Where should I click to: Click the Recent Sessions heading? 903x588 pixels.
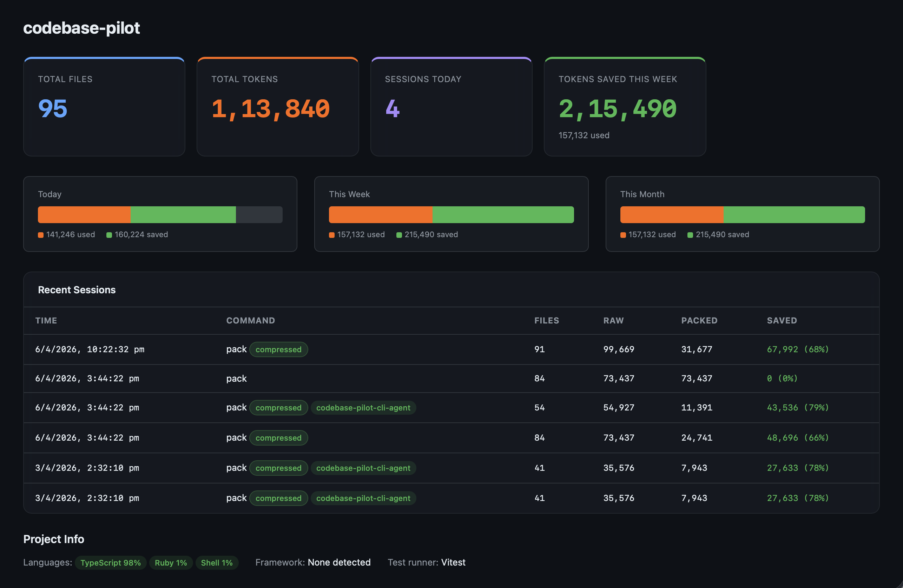77,290
